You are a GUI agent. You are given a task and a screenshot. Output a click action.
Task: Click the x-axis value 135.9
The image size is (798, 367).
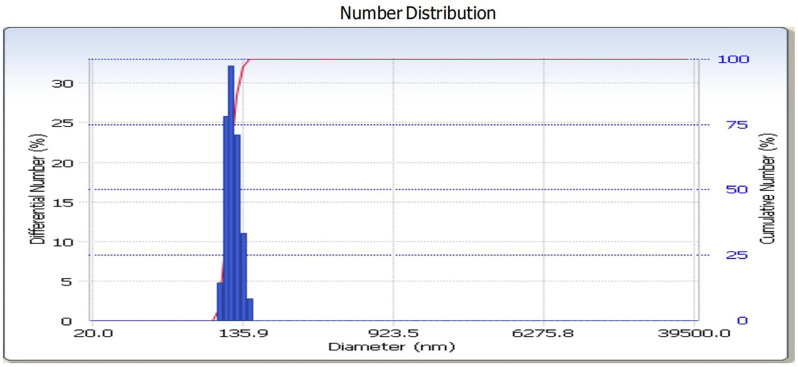pos(243,333)
